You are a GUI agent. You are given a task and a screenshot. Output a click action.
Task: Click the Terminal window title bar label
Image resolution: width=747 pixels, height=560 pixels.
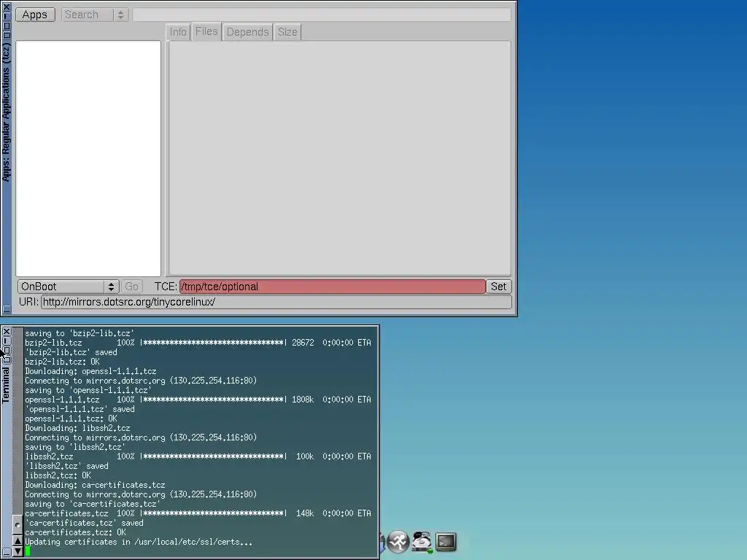pos(6,385)
